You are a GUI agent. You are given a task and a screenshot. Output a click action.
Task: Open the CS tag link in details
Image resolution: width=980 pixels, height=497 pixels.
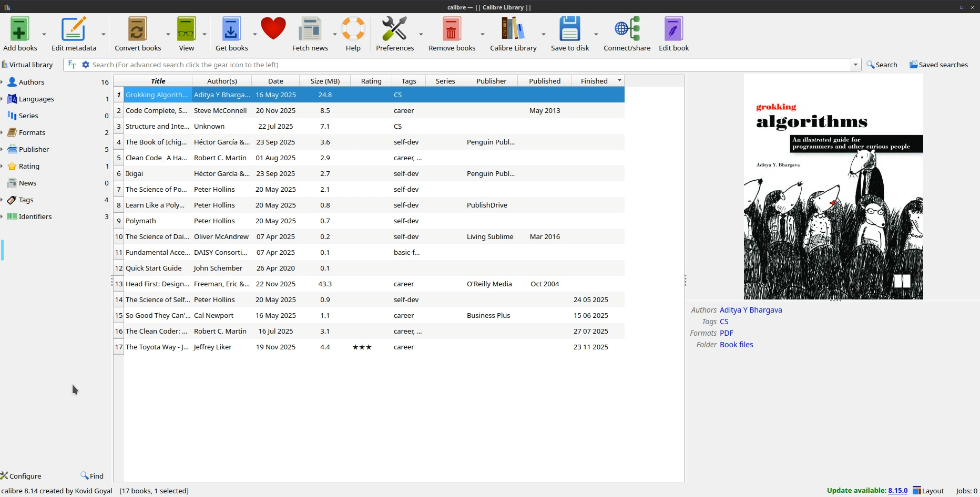pyautogui.click(x=724, y=322)
